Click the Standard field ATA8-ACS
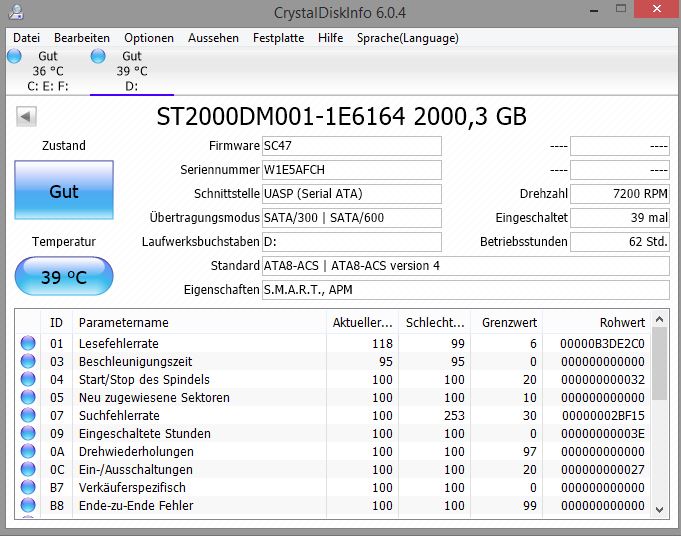Image resolution: width=681 pixels, height=536 pixels. 466,266
